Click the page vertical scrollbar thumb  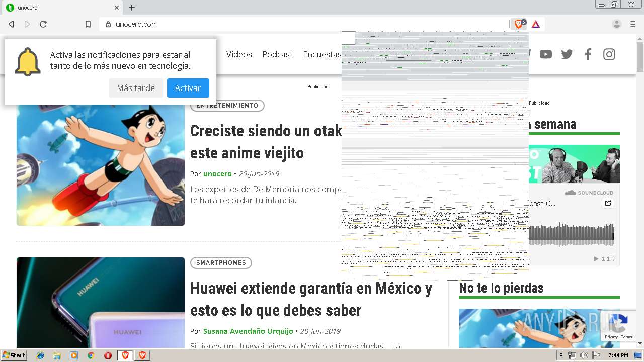coord(640,58)
